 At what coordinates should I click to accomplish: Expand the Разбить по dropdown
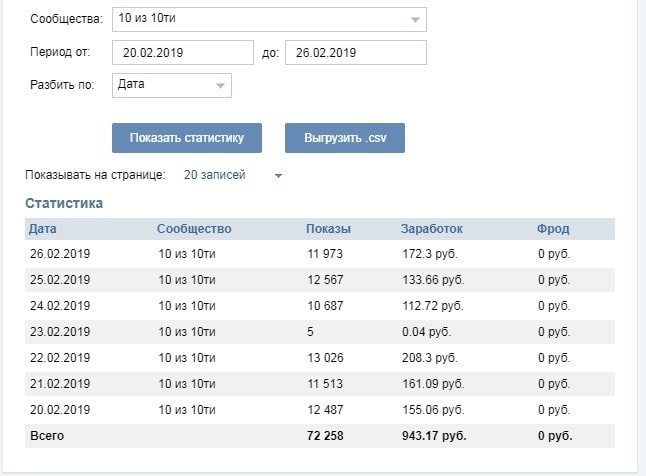click(171, 85)
